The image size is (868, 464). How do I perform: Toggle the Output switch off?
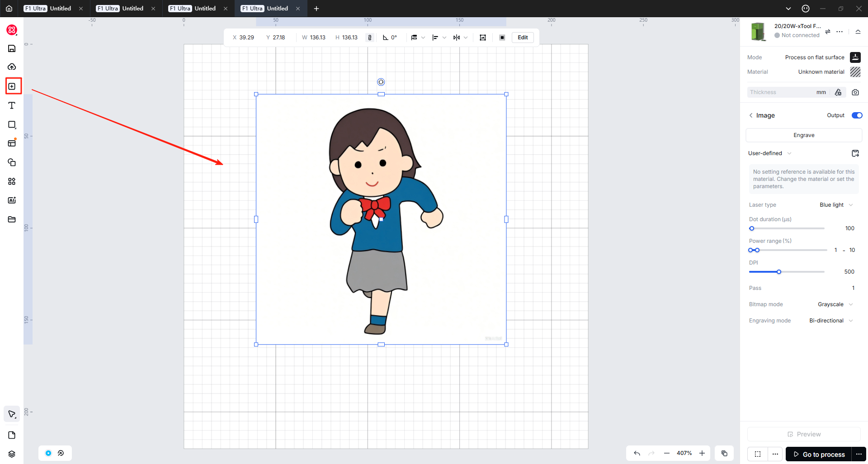point(857,115)
